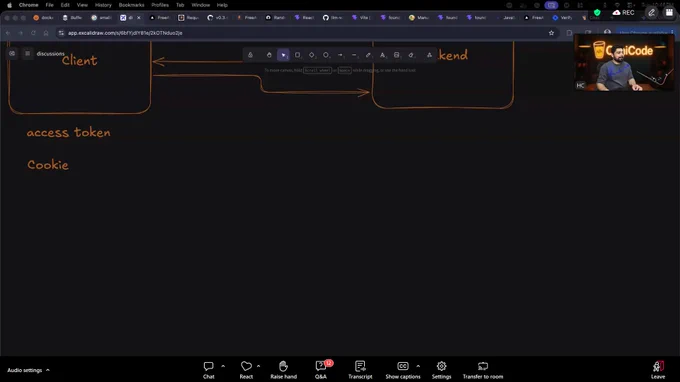
Task: Click the clapperboard icon near REC
Action: tap(669, 13)
